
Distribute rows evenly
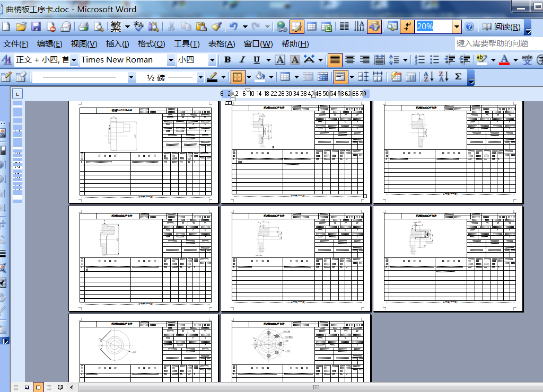[x=363, y=77]
